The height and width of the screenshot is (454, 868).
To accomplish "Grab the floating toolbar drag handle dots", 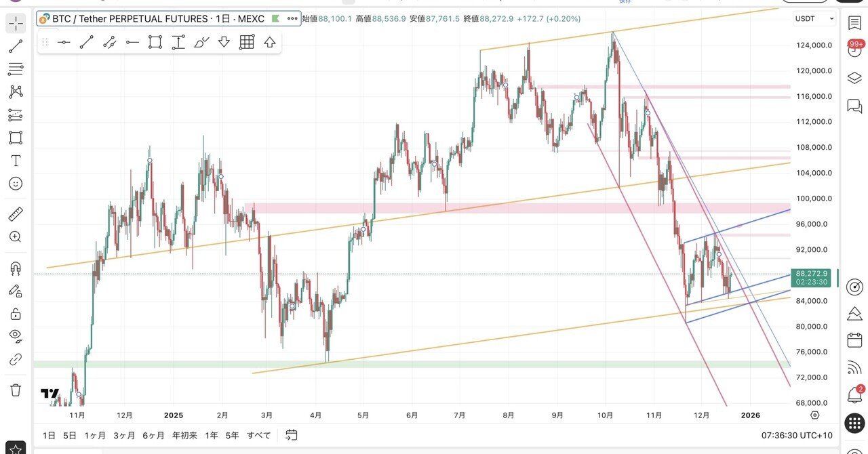I will tap(45, 42).
